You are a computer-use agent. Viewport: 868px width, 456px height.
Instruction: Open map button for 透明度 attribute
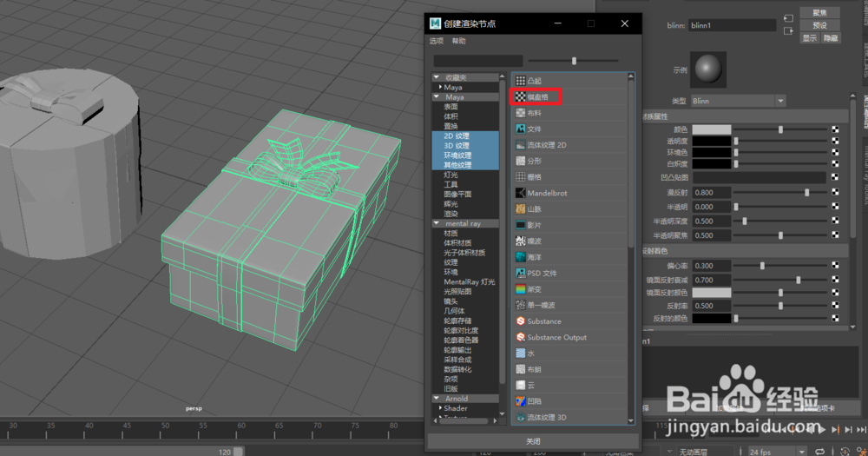[835, 142]
